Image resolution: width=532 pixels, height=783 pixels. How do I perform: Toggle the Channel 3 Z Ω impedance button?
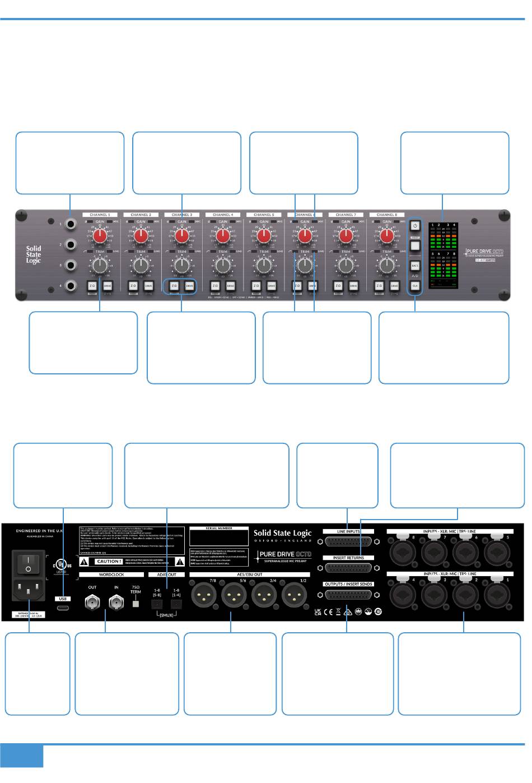[x=174, y=286]
